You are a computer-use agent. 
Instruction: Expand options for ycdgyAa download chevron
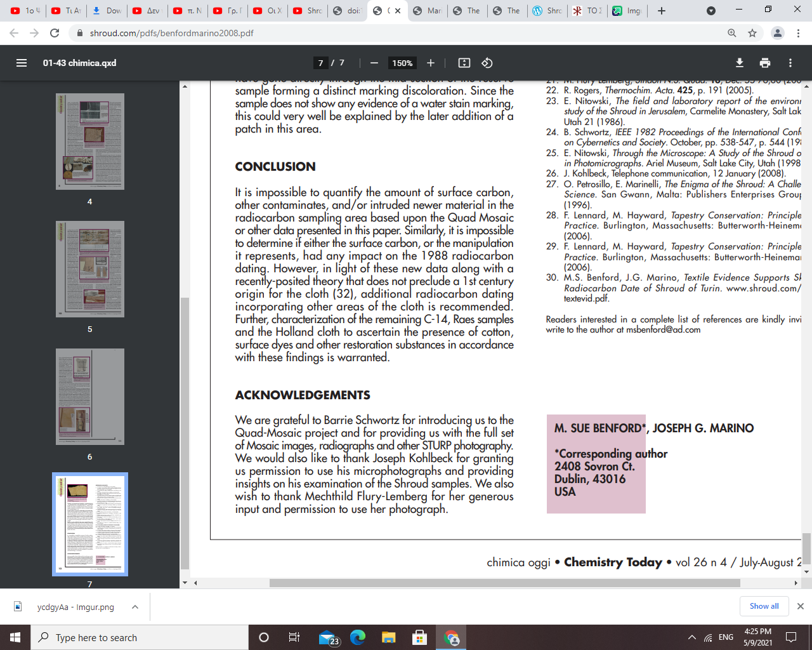pyautogui.click(x=135, y=607)
